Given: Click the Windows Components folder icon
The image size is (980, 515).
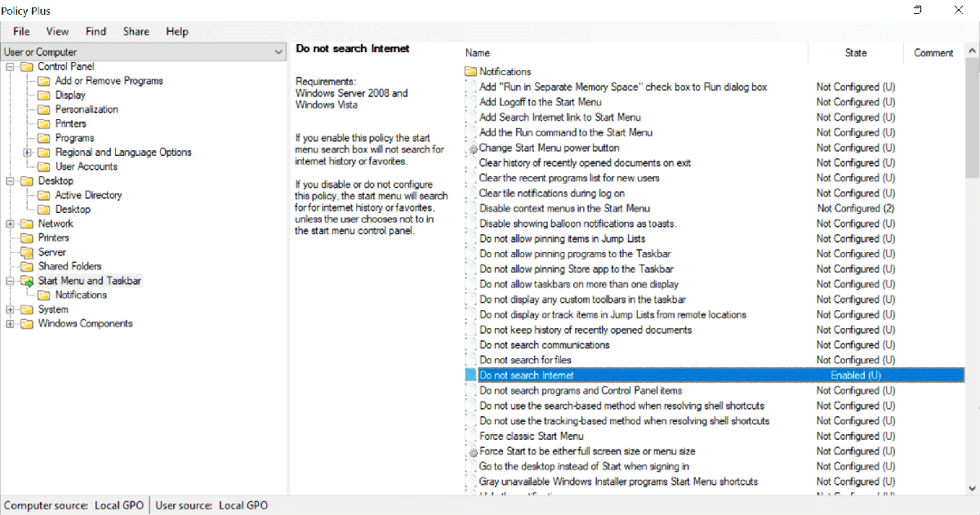Looking at the screenshot, I should click(26, 324).
